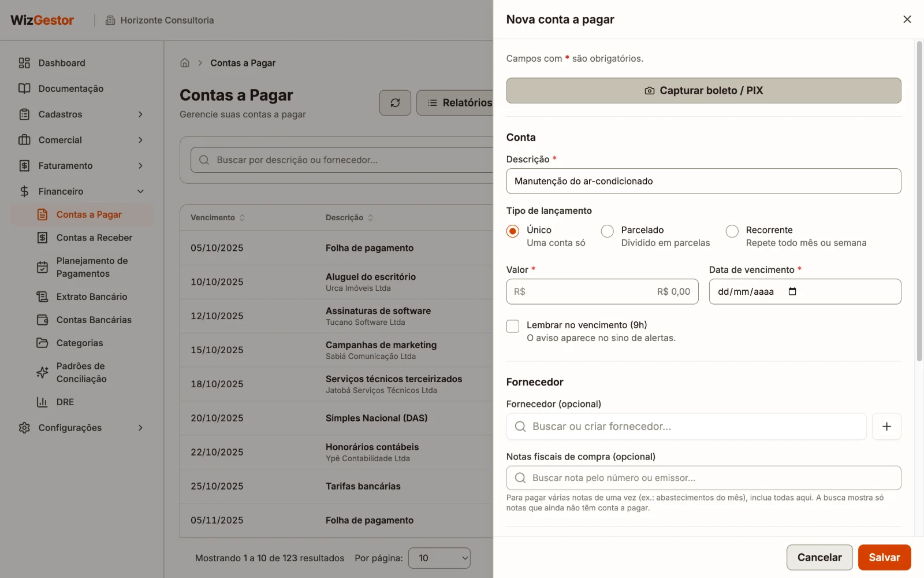Expand the Cadastros submenu chevron
Image resolution: width=924 pixels, height=578 pixels.
[140, 114]
